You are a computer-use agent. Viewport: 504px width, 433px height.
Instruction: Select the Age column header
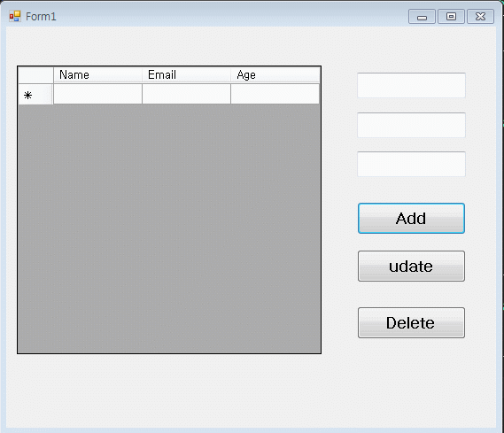(x=275, y=75)
